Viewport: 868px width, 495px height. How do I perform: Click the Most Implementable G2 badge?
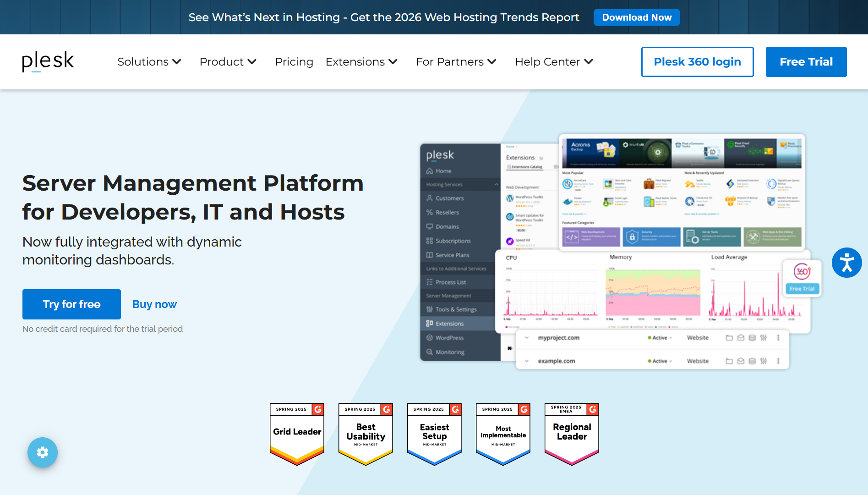click(503, 434)
